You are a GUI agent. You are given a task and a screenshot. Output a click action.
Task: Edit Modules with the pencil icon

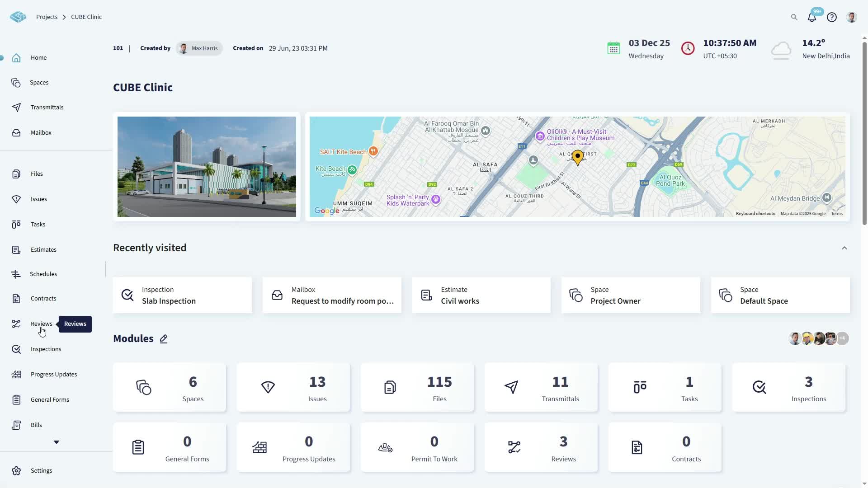point(164,339)
